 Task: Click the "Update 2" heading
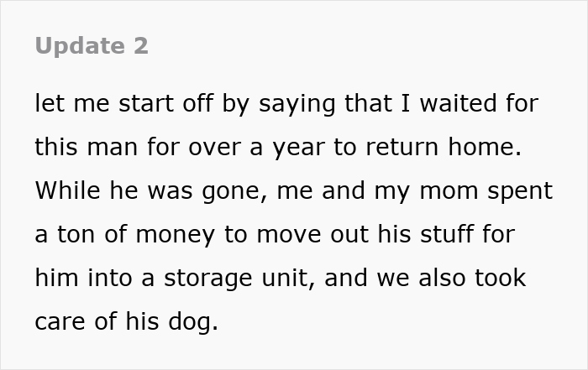pyautogui.click(x=92, y=46)
